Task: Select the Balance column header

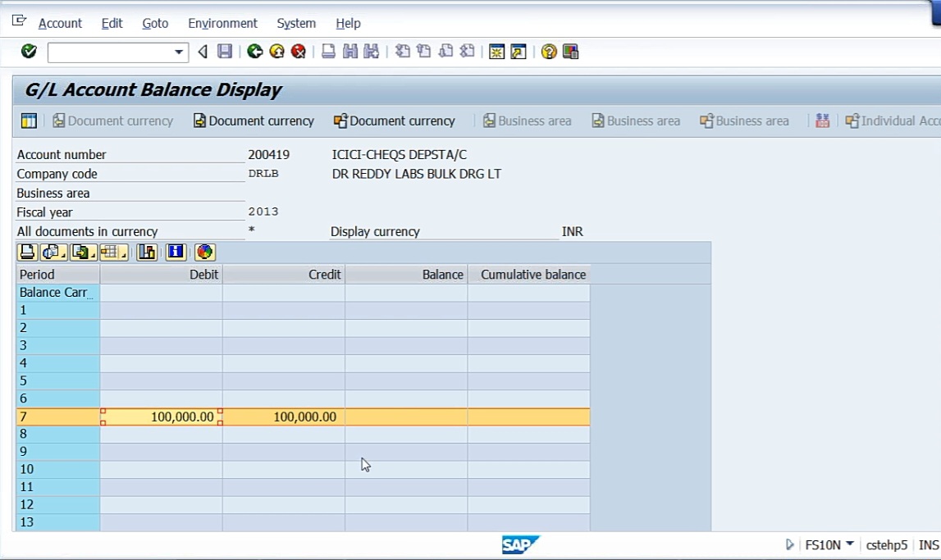Action: (406, 275)
